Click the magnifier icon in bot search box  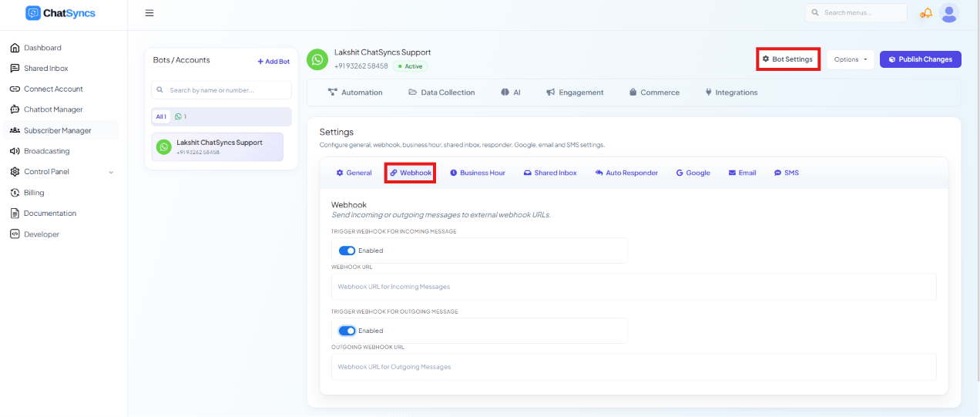pyautogui.click(x=160, y=90)
